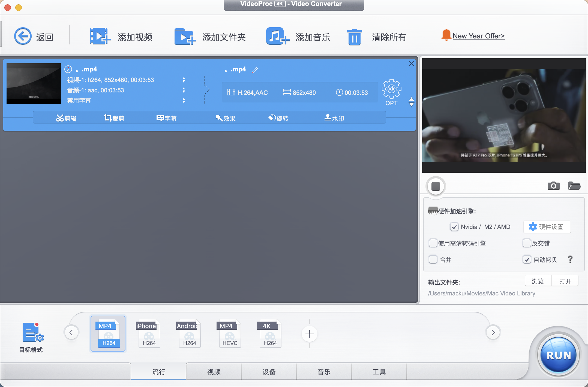Click the pencil icon to rename output
The image size is (588, 387).
[x=255, y=70]
